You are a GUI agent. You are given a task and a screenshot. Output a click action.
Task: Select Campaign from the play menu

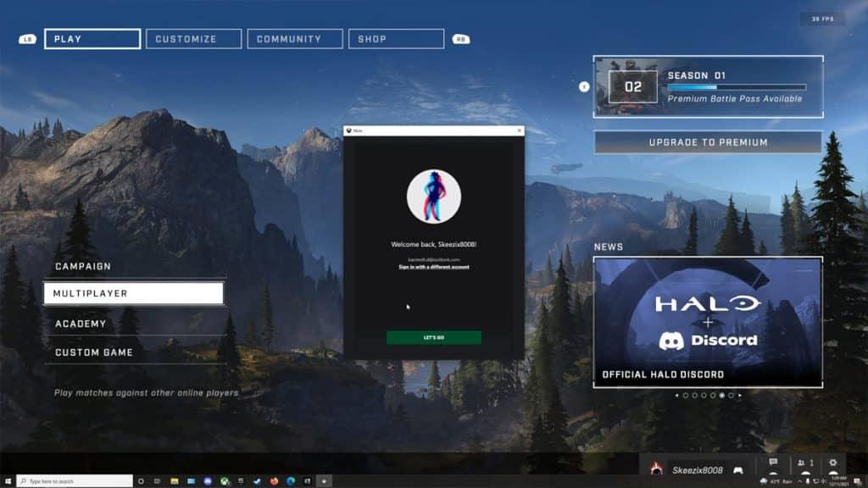pos(83,266)
